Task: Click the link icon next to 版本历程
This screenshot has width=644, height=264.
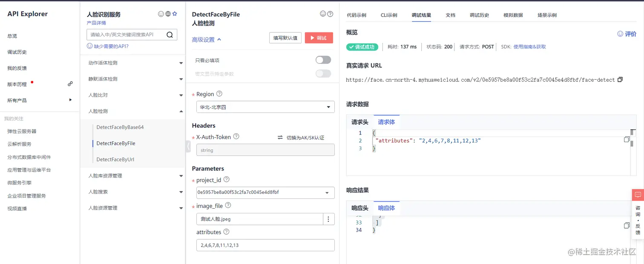Action: pos(70,84)
